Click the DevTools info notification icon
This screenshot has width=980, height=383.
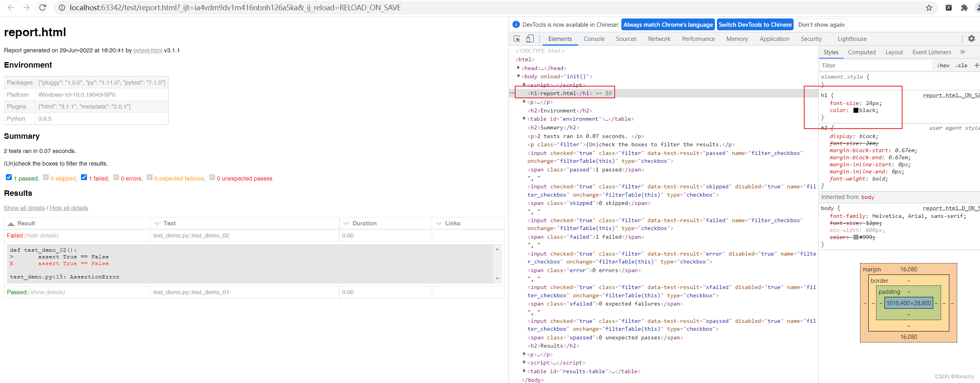point(516,24)
